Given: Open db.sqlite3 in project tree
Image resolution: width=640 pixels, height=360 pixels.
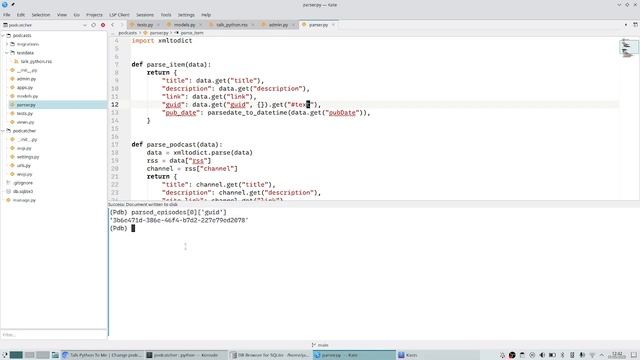Looking at the screenshot, I should coord(23,191).
